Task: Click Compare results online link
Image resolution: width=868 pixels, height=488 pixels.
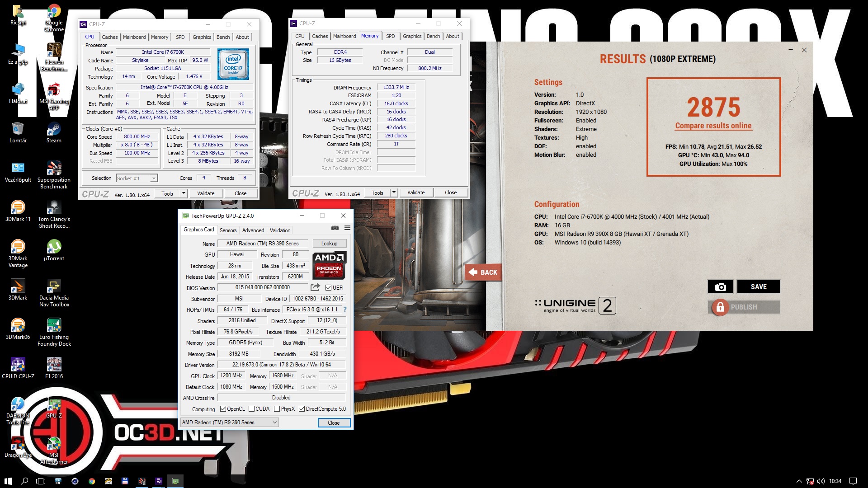Action: click(713, 126)
